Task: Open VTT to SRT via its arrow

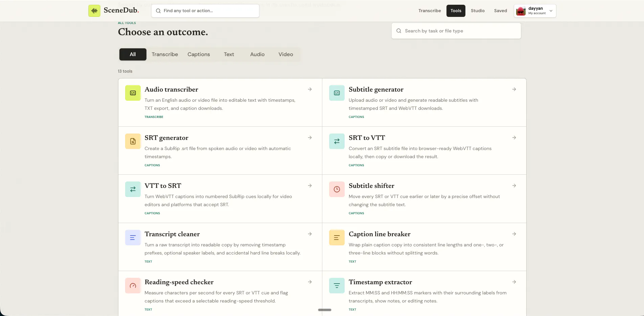Action: tap(310, 186)
